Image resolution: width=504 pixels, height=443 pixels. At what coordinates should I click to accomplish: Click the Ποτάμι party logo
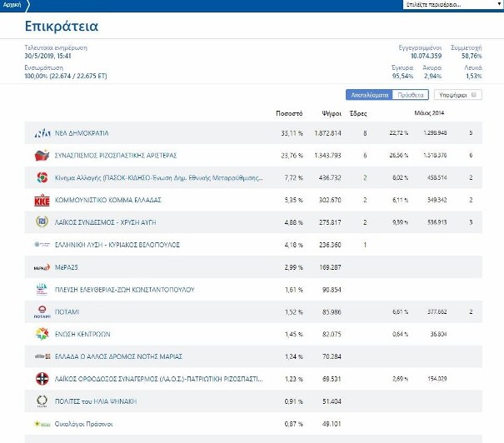pyautogui.click(x=42, y=311)
